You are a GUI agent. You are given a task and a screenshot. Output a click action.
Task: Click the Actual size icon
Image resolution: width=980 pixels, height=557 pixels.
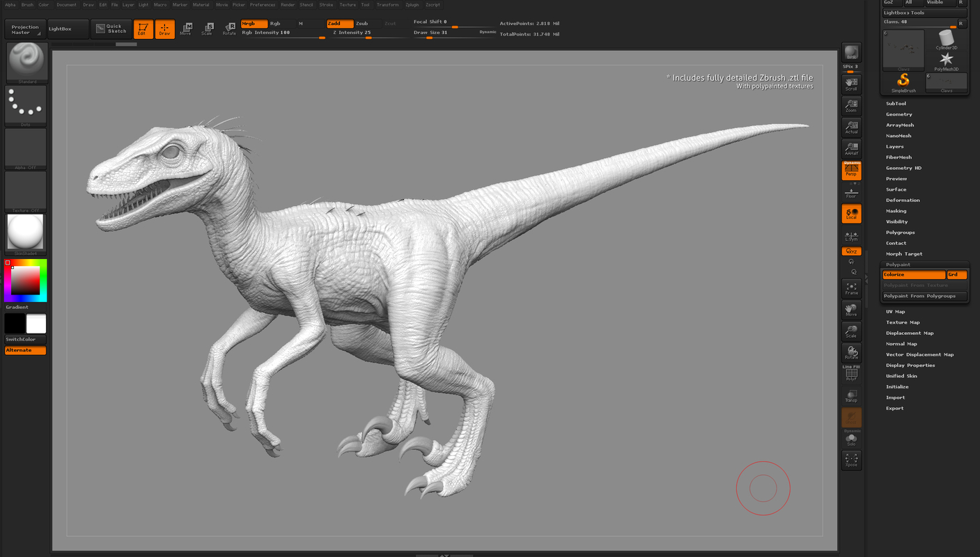point(850,127)
